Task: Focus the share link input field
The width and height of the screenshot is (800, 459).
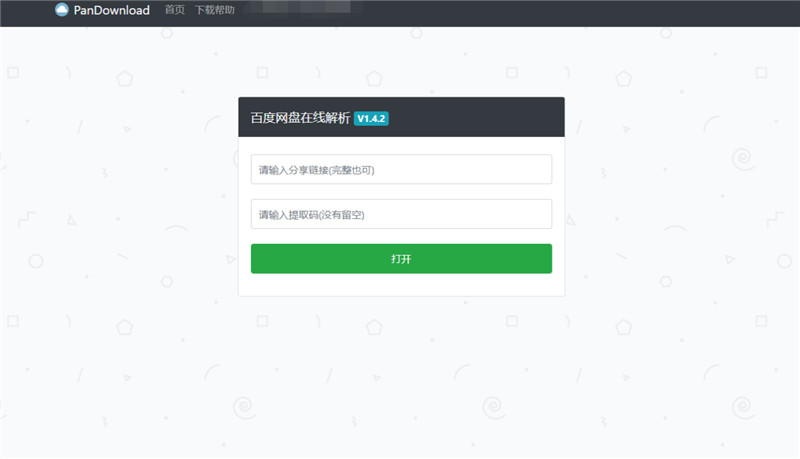Action: click(x=401, y=169)
